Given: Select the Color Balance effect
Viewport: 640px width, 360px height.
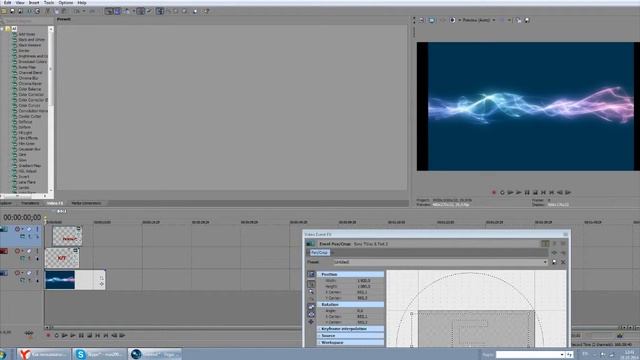Looking at the screenshot, I should [x=30, y=89].
